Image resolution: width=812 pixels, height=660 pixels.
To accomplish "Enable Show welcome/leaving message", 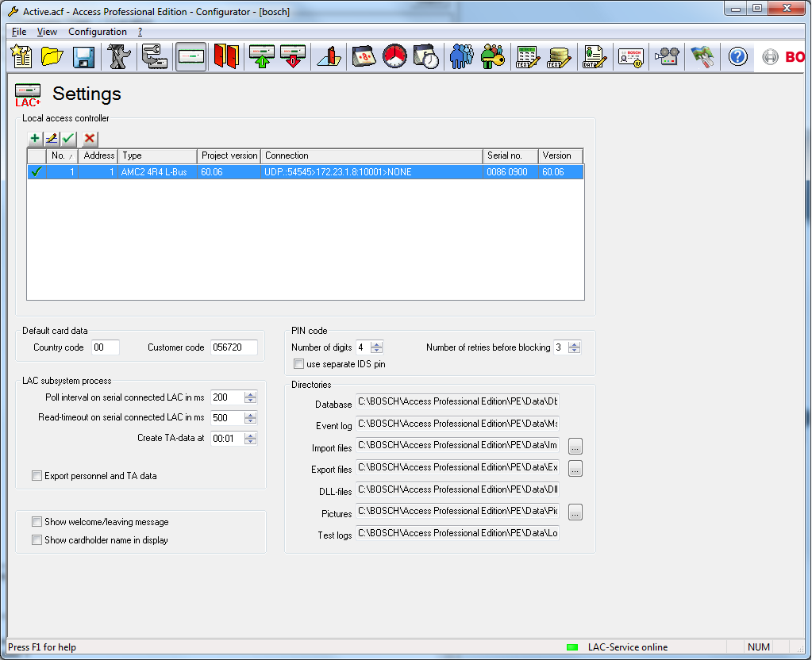I will coord(37,522).
